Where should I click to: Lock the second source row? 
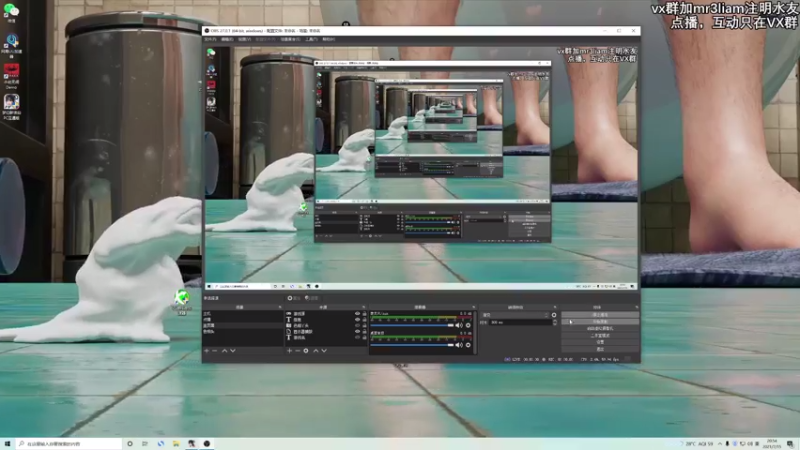pos(364,319)
